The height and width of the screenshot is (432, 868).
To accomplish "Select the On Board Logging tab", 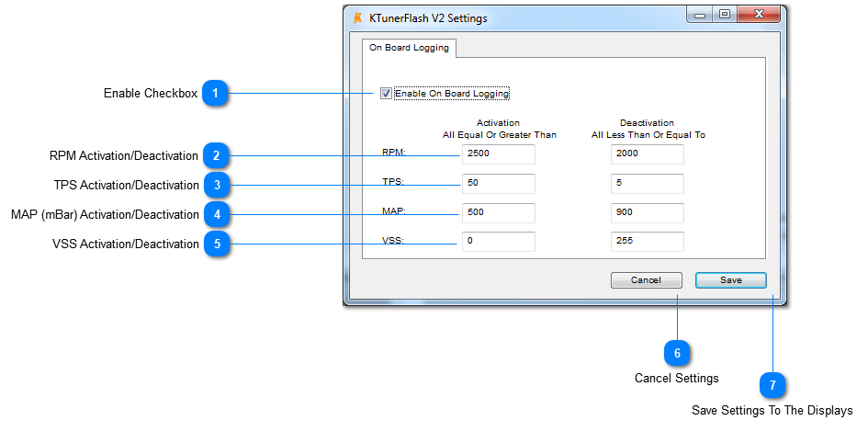I will (x=409, y=48).
